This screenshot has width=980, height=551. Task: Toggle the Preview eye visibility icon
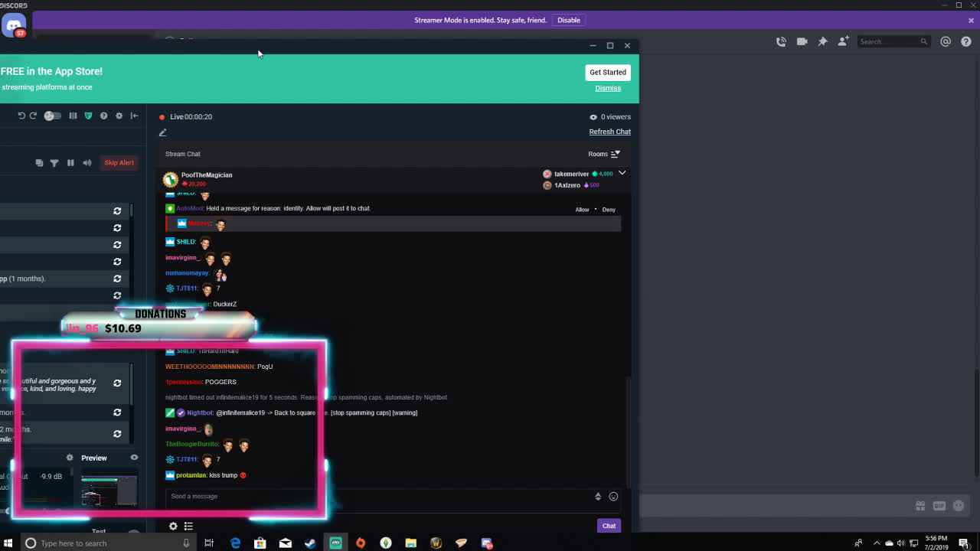pos(134,458)
